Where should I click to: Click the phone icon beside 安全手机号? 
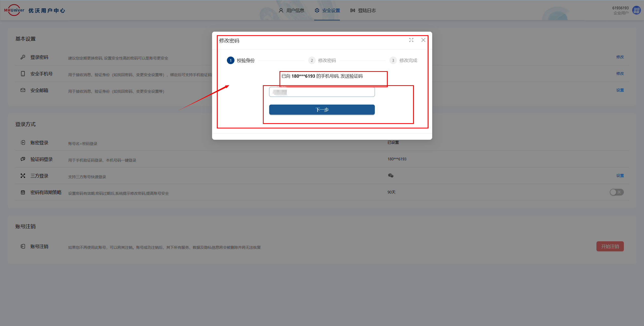pyautogui.click(x=23, y=74)
